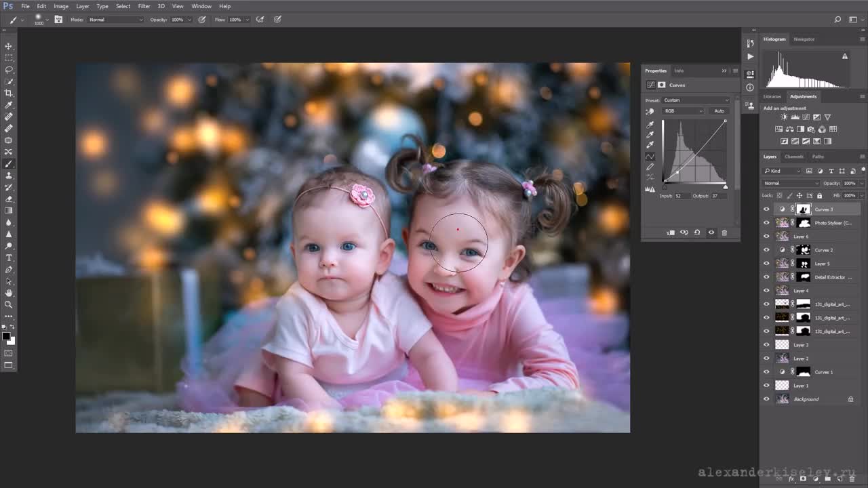Image resolution: width=868 pixels, height=488 pixels.
Task: Select the Crop tool
Action: [x=9, y=93]
